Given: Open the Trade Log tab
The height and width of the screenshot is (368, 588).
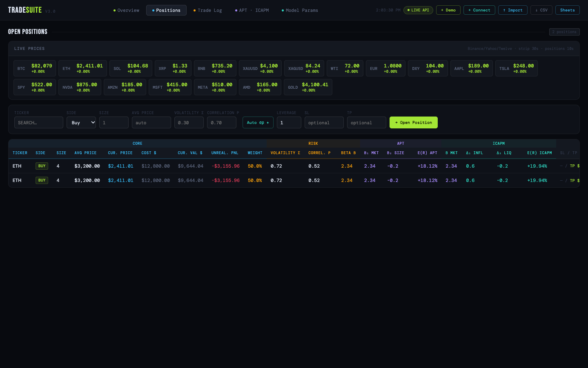Looking at the screenshot, I should (207, 10).
